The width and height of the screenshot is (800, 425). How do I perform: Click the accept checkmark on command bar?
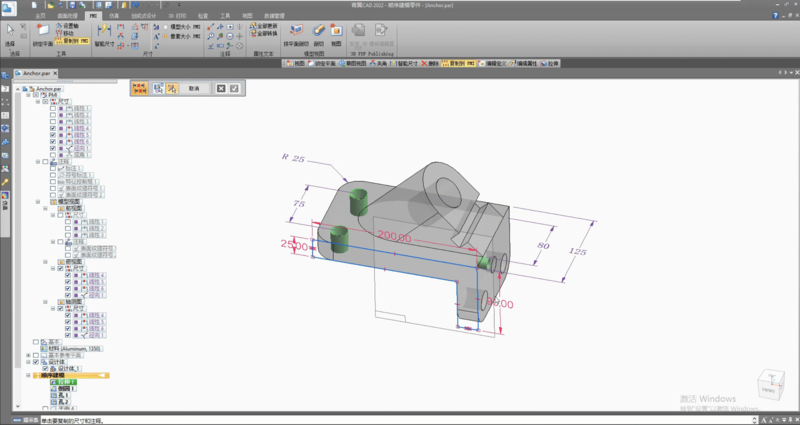[x=234, y=89]
